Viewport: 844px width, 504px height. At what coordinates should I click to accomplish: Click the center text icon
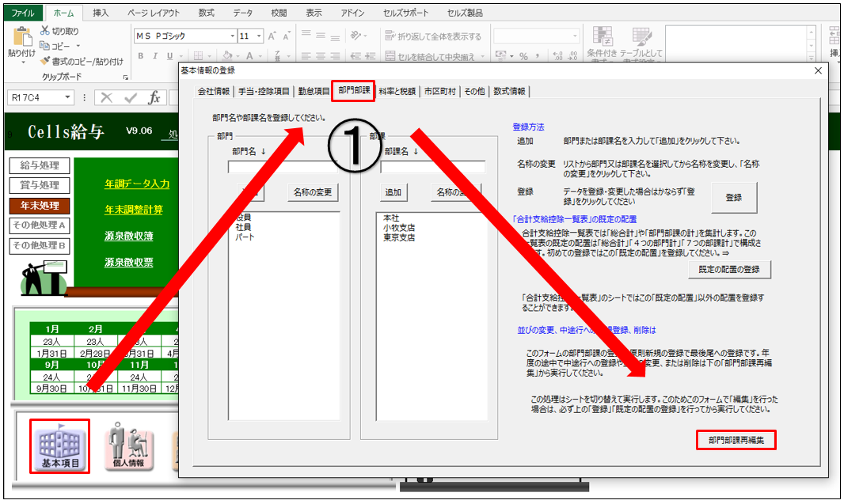pyautogui.click(x=321, y=56)
